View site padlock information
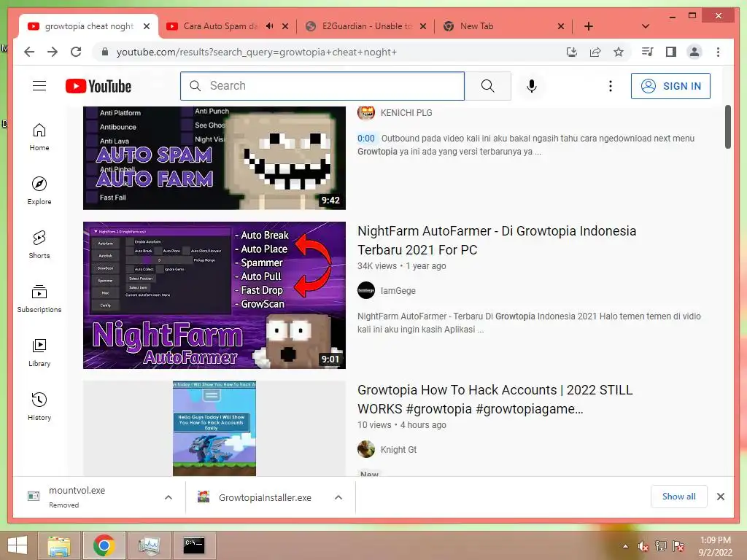The height and width of the screenshot is (560, 747). tap(105, 52)
